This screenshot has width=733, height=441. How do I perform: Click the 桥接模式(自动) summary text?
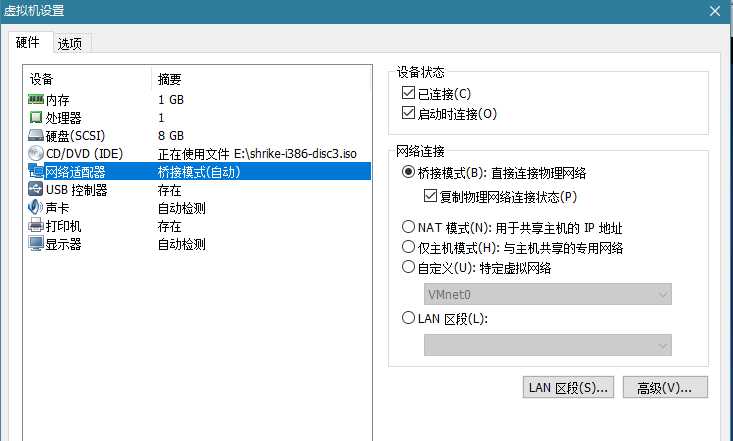click(x=199, y=172)
